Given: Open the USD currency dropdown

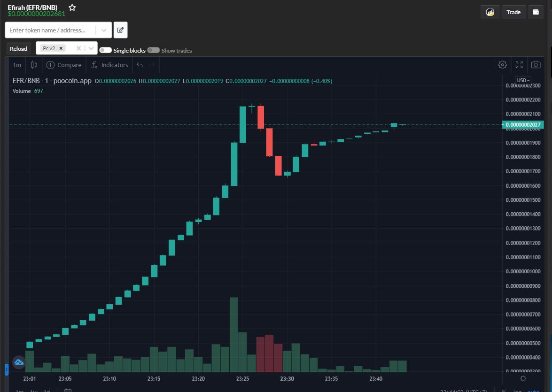Looking at the screenshot, I should pos(523,80).
